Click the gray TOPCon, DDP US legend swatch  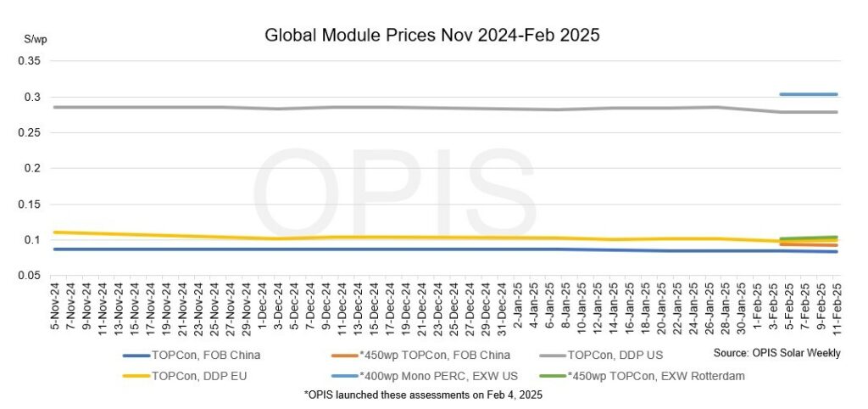tap(553, 356)
